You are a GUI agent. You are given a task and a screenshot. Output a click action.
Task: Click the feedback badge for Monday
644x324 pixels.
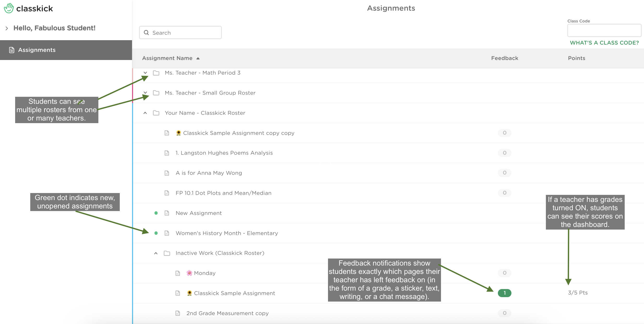point(504,273)
